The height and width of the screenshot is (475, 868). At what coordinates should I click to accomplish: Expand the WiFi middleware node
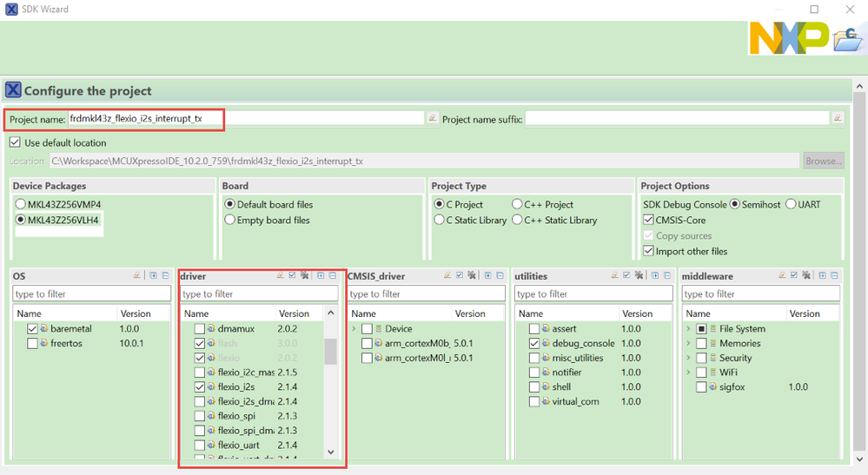[689, 373]
